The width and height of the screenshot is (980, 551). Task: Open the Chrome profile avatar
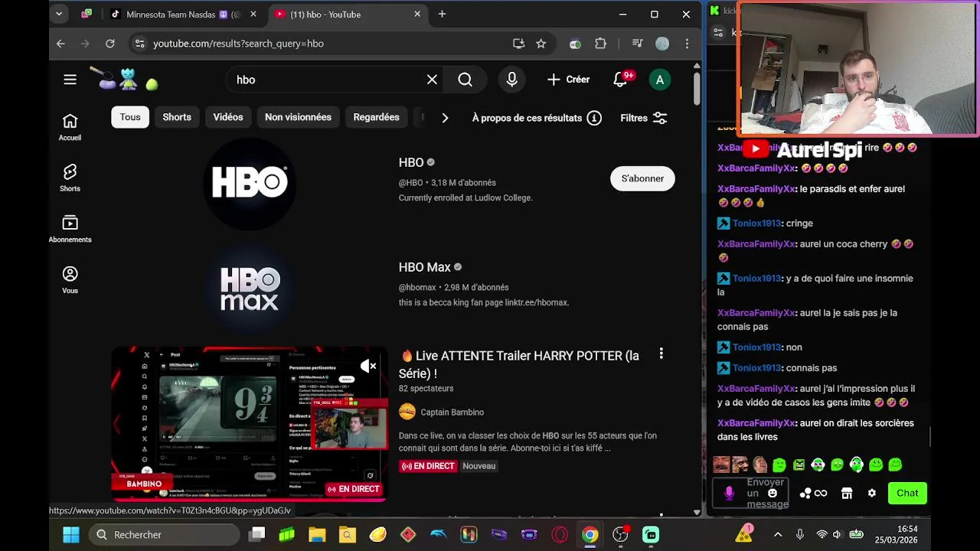[662, 44]
